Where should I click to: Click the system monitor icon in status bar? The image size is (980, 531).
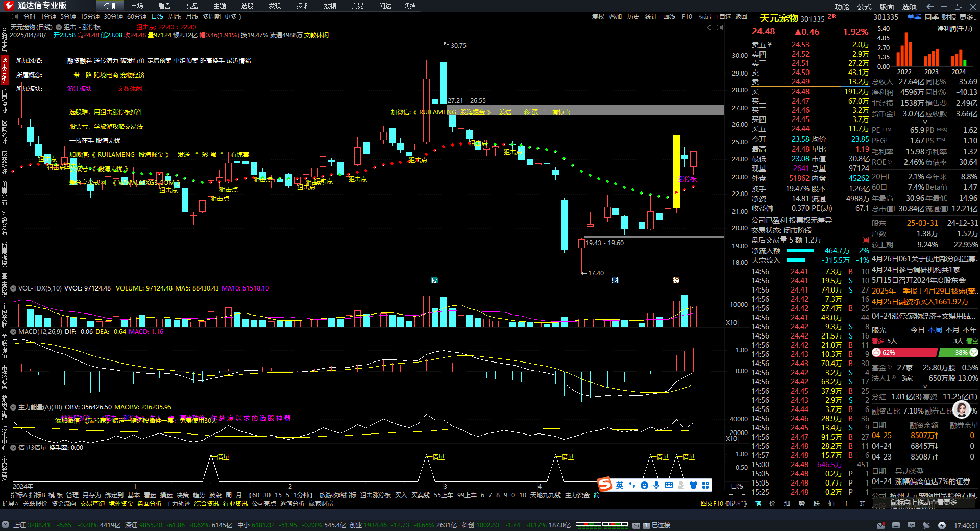pyautogui.click(x=911, y=525)
